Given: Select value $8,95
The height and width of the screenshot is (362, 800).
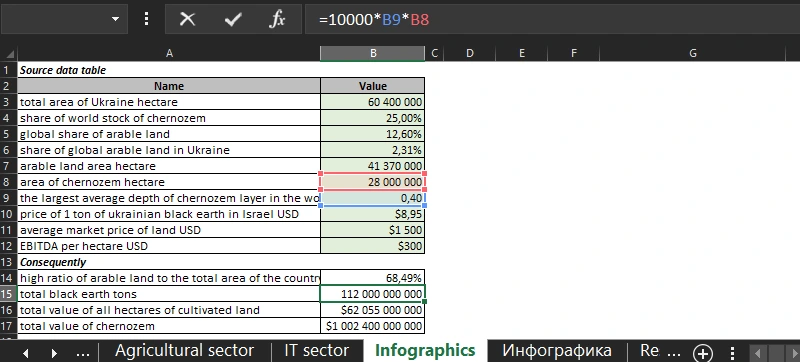Looking at the screenshot, I should [x=372, y=214].
